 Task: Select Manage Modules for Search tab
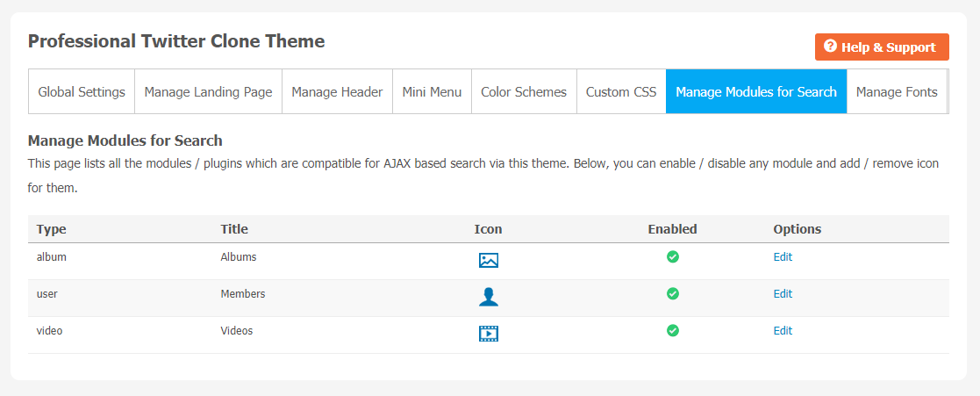point(756,92)
